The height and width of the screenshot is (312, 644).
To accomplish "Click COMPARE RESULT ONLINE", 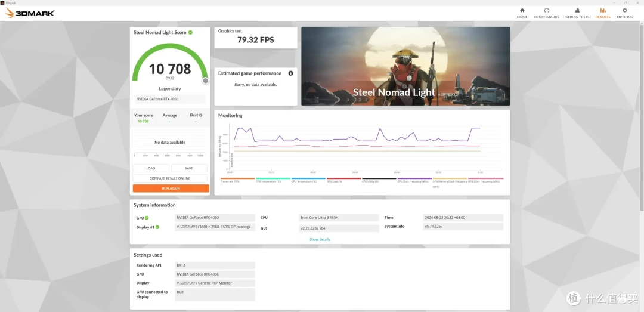I will coord(169,178).
